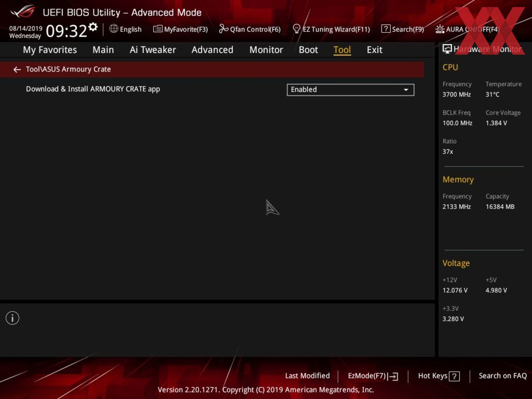The width and height of the screenshot is (532, 399).
Task: Click the date 08/14/2019
Action: coord(26,29)
